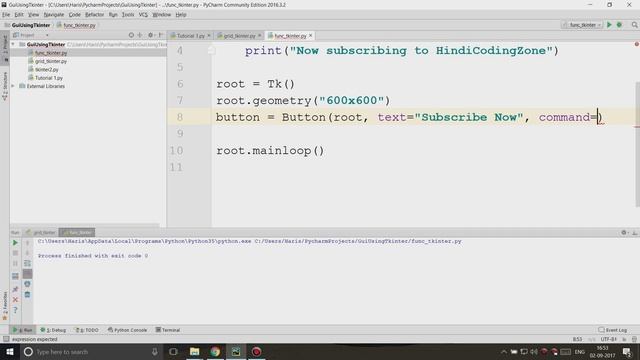The width and height of the screenshot is (640, 360).
Task: Open the func_tkinter run configuration dropdown
Action: tap(582, 25)
